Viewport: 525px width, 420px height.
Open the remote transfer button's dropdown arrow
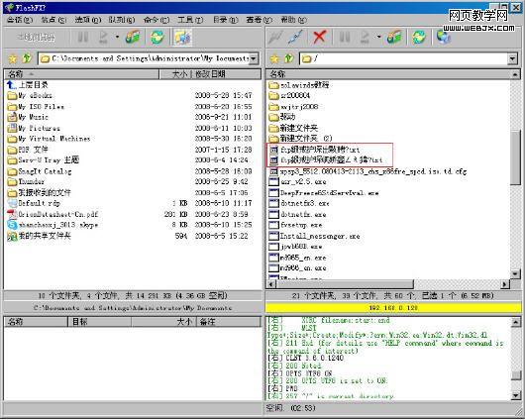point(378,37)
